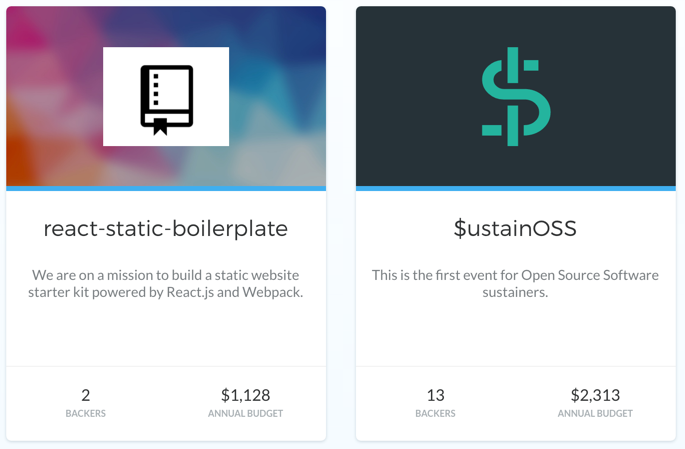Select the react-static-boilerplate mission description

166,283
